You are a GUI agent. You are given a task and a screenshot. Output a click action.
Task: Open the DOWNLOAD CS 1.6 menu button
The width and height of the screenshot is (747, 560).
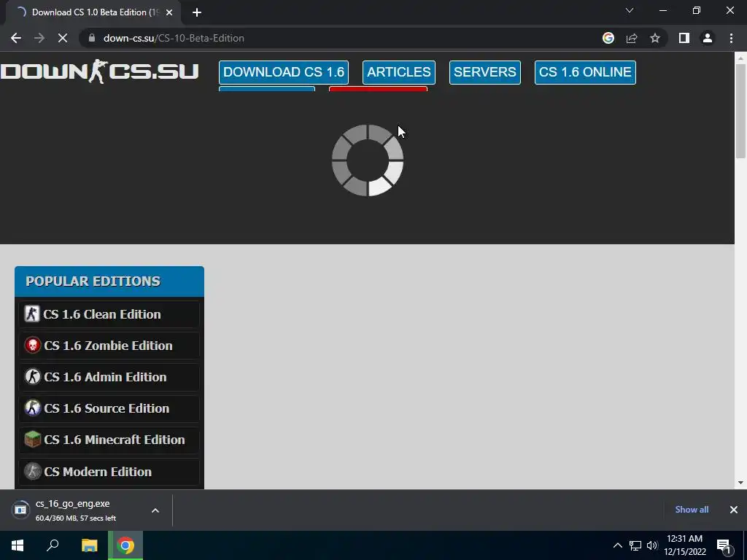point(284,72)
